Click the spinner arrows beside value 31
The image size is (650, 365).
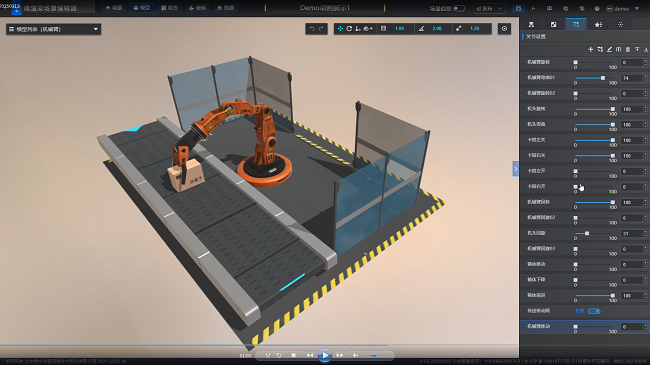[x=645, y=234]
